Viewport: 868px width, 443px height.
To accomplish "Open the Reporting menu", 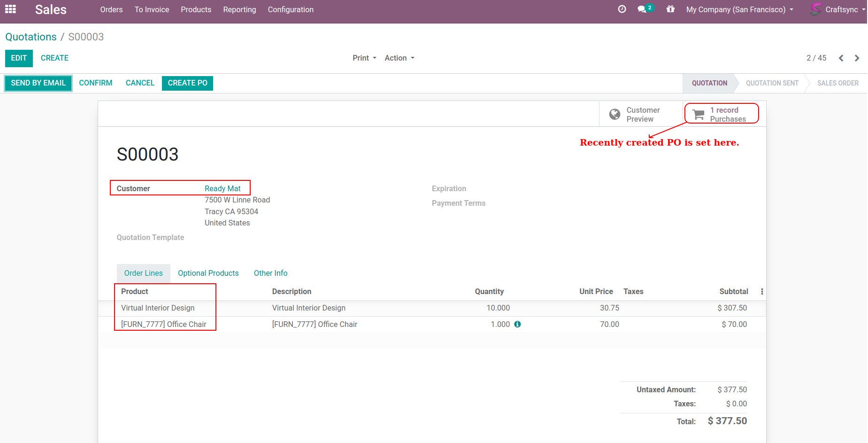I will pyautogui.click(x=239, y=9).
